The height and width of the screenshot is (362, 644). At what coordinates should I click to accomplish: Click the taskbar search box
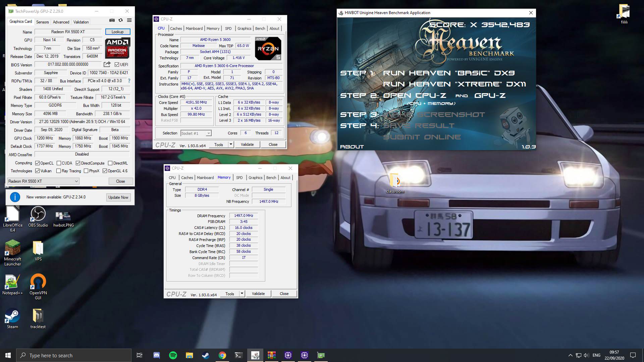74,355
